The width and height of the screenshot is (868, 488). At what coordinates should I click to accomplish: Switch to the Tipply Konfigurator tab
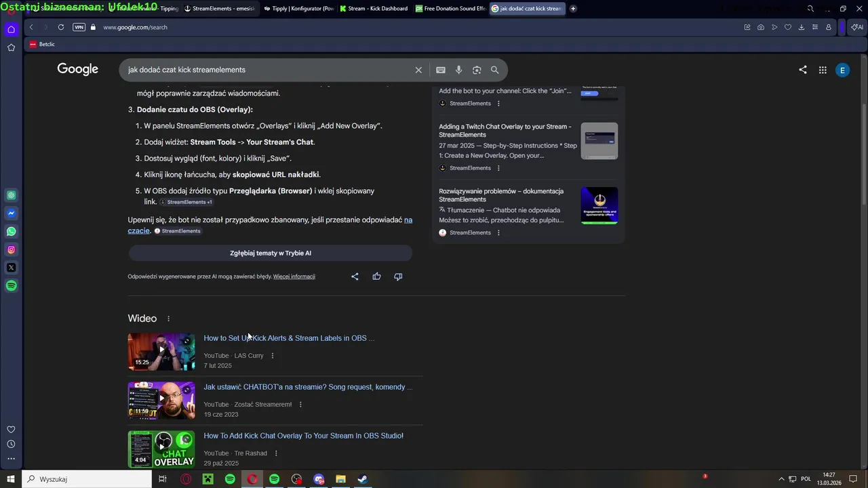pyautogui.click(x=298, y=9)
